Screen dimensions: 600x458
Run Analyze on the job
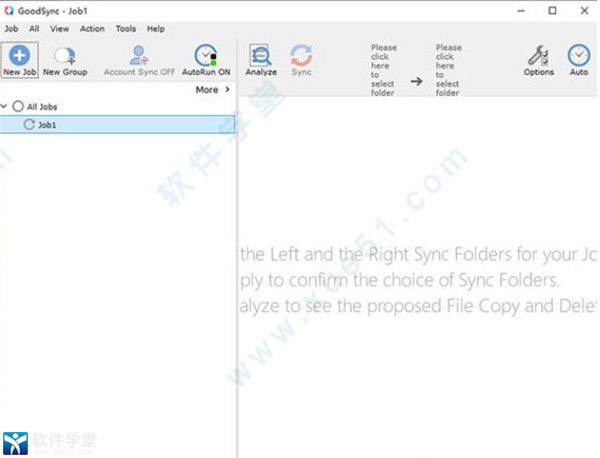click(x=261, y=60)
